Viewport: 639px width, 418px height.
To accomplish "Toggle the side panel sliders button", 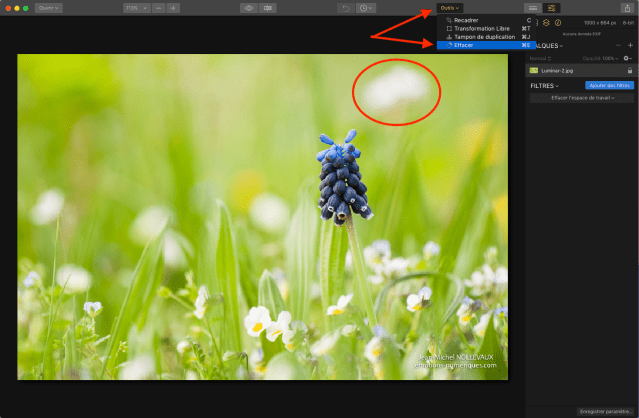I will (x=551, y=8).
